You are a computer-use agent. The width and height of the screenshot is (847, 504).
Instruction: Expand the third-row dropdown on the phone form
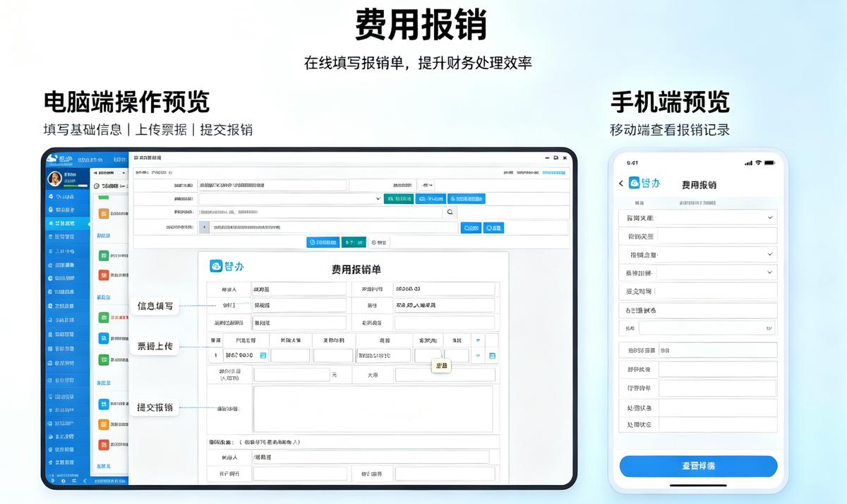click(x=698, y=254)
